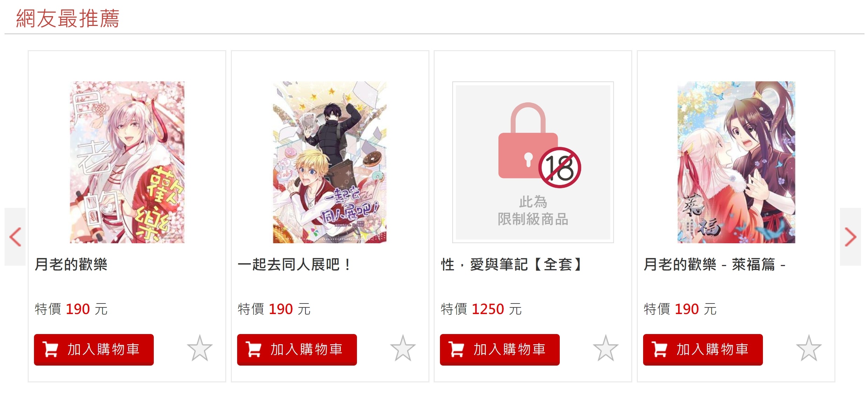
Task: Open the 月老的歡樂 cover thumbnail
Action: [127, 162]
